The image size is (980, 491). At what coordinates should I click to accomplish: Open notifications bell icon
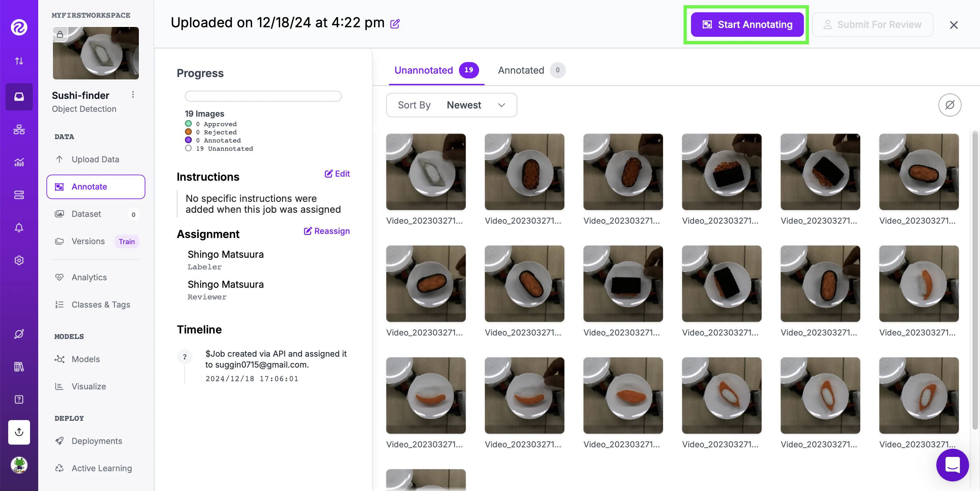pyautogui.click(x=19, y=228)
